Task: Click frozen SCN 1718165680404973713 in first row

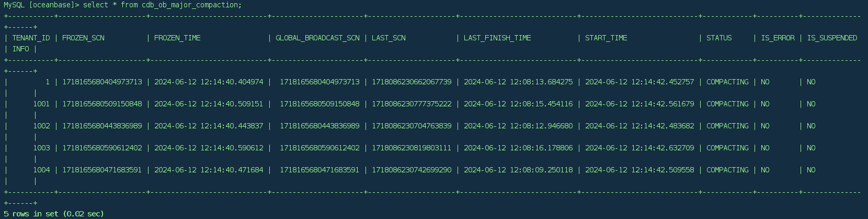Action: (x=102, y=82)
